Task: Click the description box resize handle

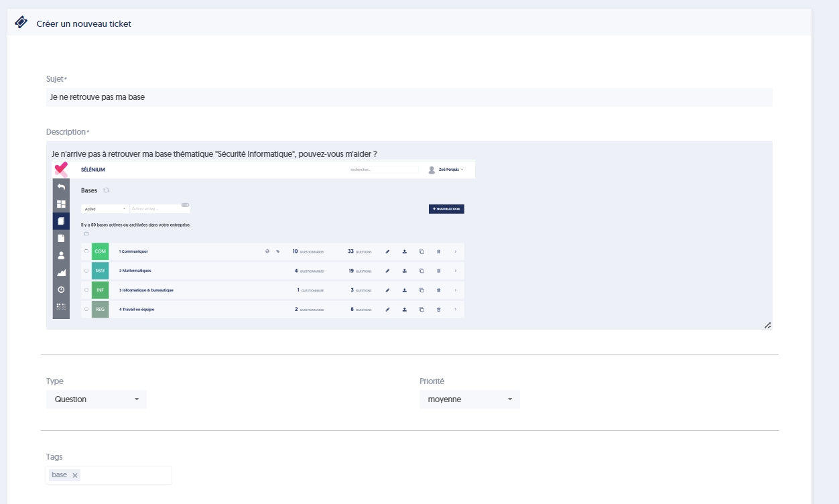Action: coord(767,325)
